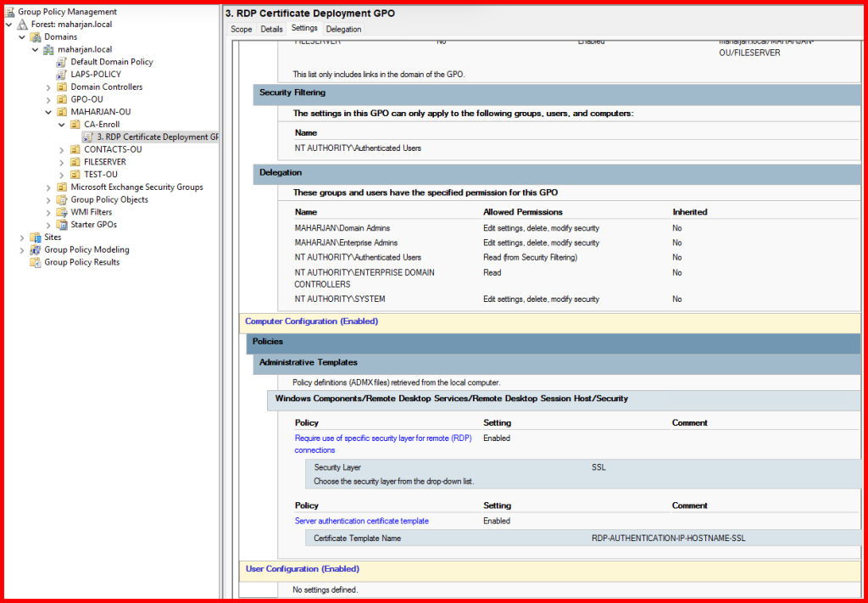
Task: Click the Group Policy Modeling icon
Action: 36,250
